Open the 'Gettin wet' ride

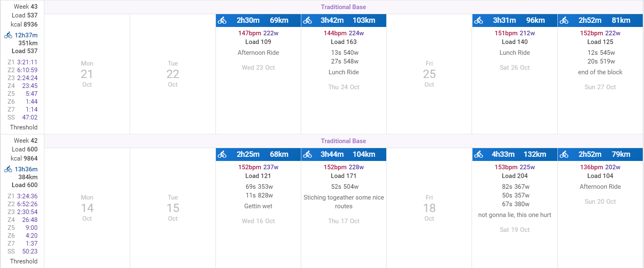258,206
